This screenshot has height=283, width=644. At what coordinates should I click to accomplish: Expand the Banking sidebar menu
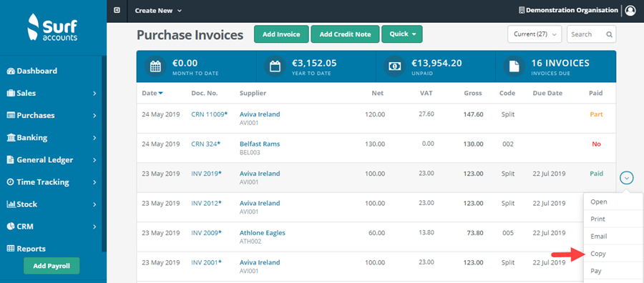(52, 138)
